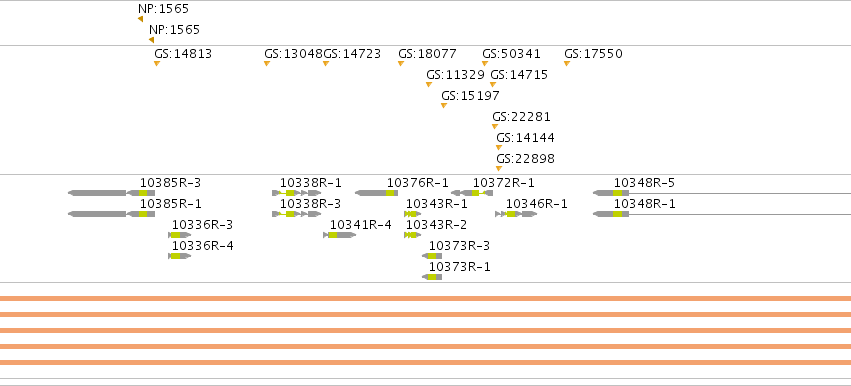This screenshot has height=386, width=851.
Task: Select the GS:14715 insertion triangle
Action: 493,85
